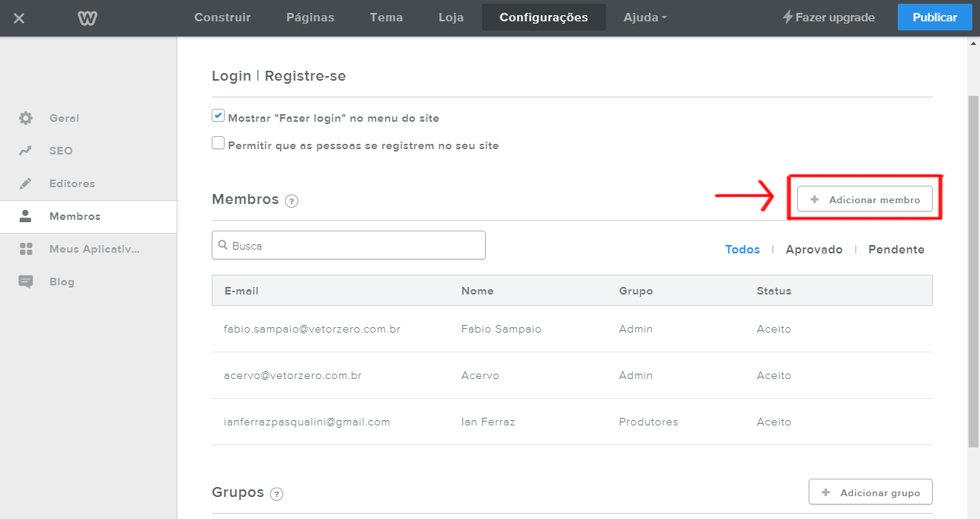The height and width of the screenshot is (519, 980).
Task: Switch to the Construir tab
Action: (222, 18)
